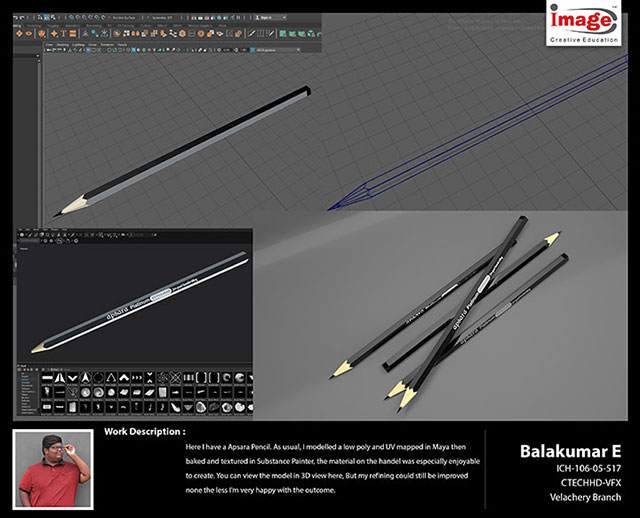Image resolution: width=640 pixels, height=518 pixels.
Task: Click the No Live Surface field
Action: pyautogui.click(x=124, y=18)
